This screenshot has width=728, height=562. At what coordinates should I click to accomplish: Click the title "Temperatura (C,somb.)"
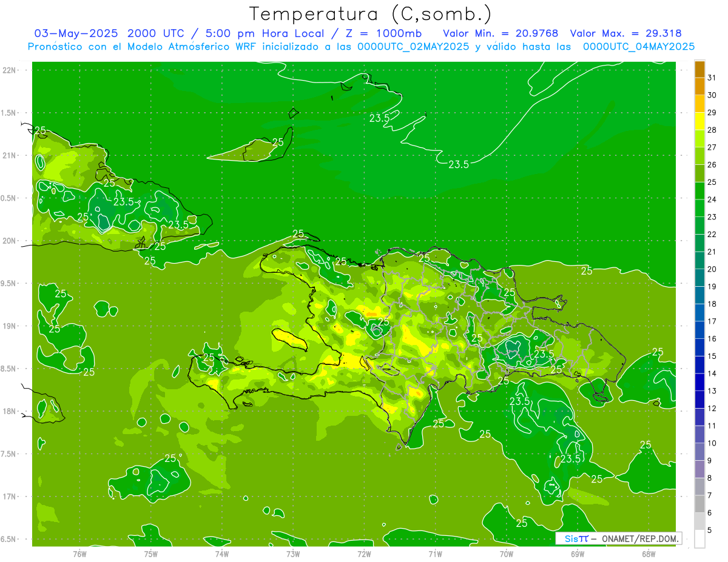(370, 14)
